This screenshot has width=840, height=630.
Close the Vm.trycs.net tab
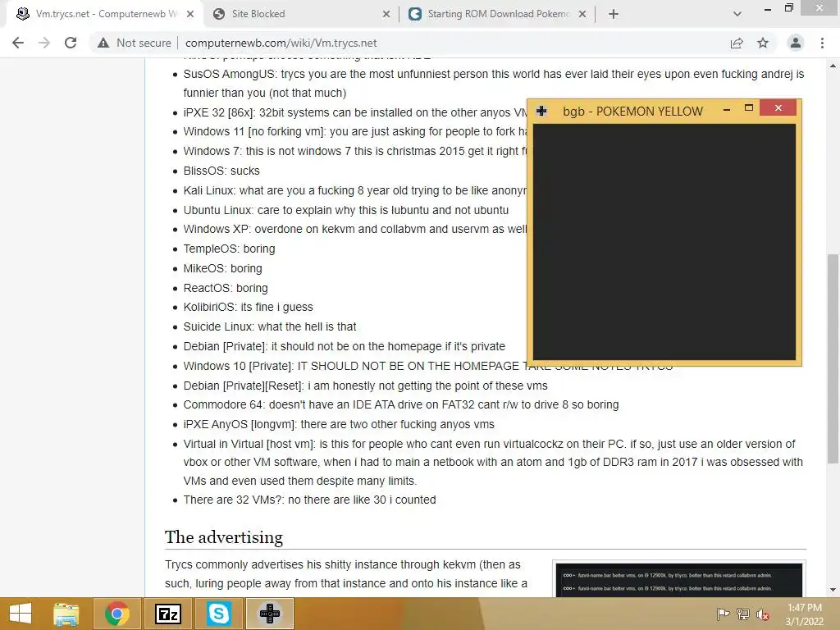tap(190, 14)
